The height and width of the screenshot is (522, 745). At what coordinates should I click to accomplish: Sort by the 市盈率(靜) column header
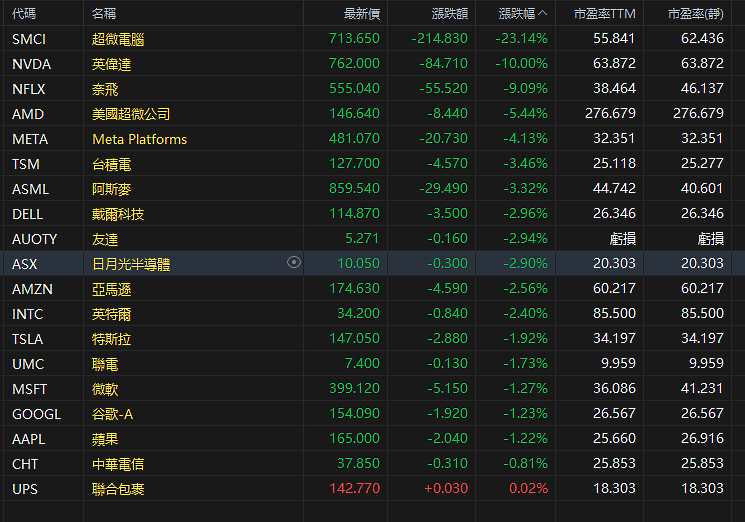696,14
